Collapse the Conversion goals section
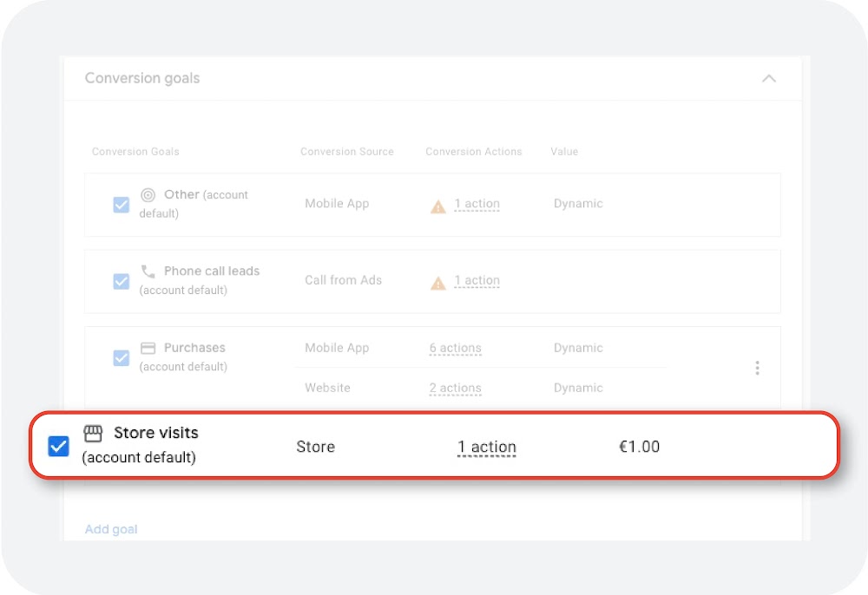The image size is (868, 595). pyautogui.click(x=769, y=78)
